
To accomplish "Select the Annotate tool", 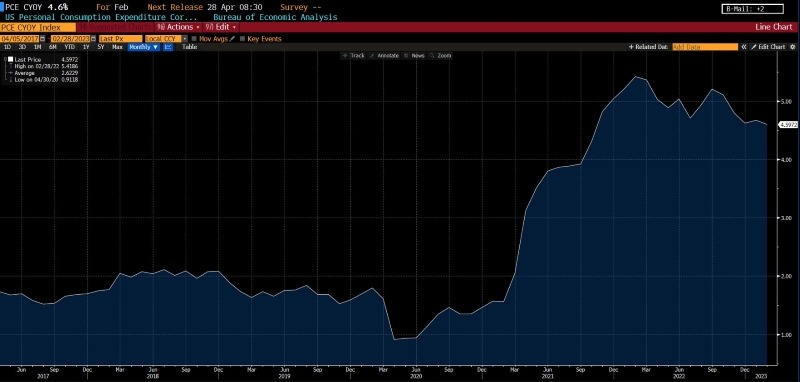I will click(385, 56).
